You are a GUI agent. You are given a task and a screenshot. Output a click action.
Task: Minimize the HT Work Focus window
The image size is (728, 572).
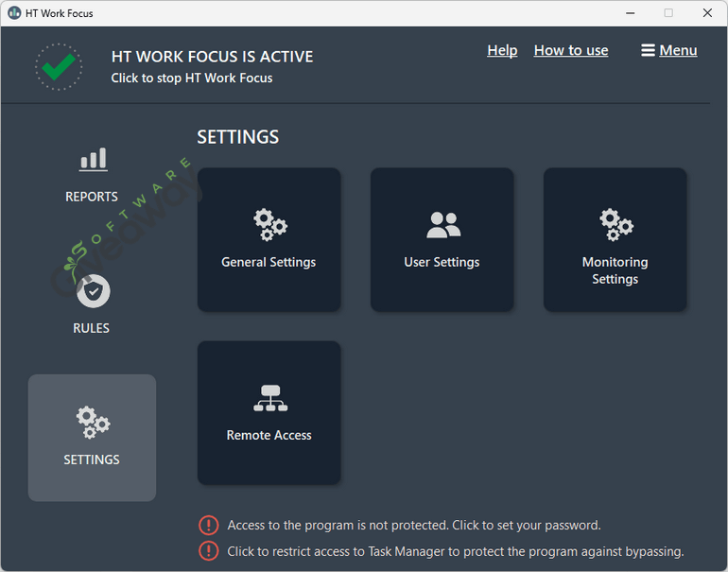tap(630, 13)
